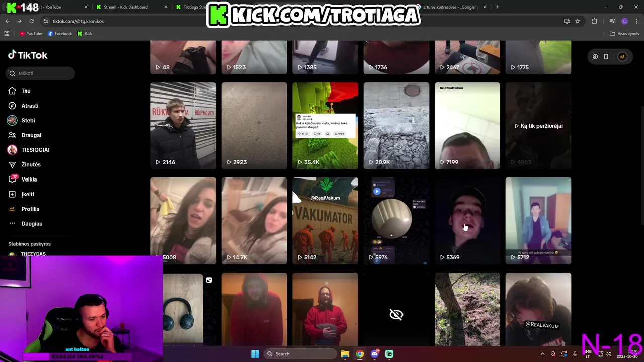Viewport: 644px width, 362px height.
Task: Expand the Daugiau menu
Action: click(25, 224)
